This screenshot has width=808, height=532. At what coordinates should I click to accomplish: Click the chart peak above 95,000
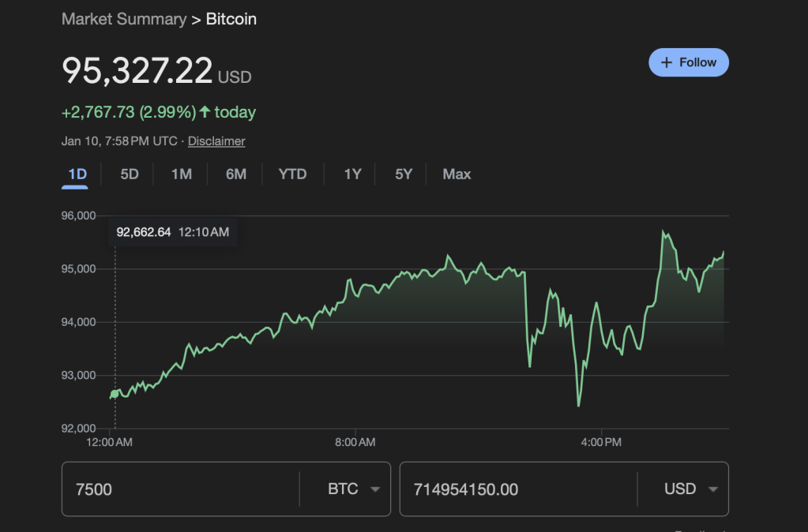tap(663, 231)
